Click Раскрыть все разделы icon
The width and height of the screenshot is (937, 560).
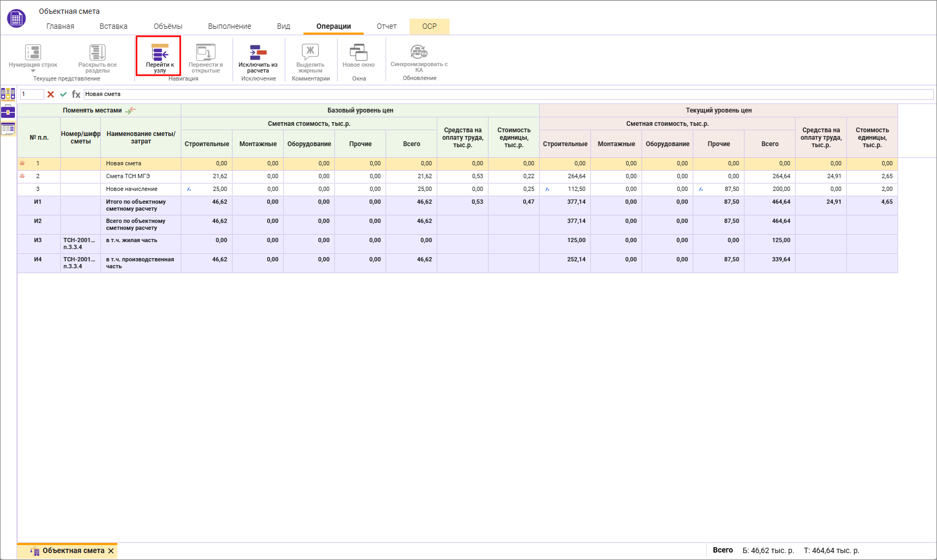[98, 52]
